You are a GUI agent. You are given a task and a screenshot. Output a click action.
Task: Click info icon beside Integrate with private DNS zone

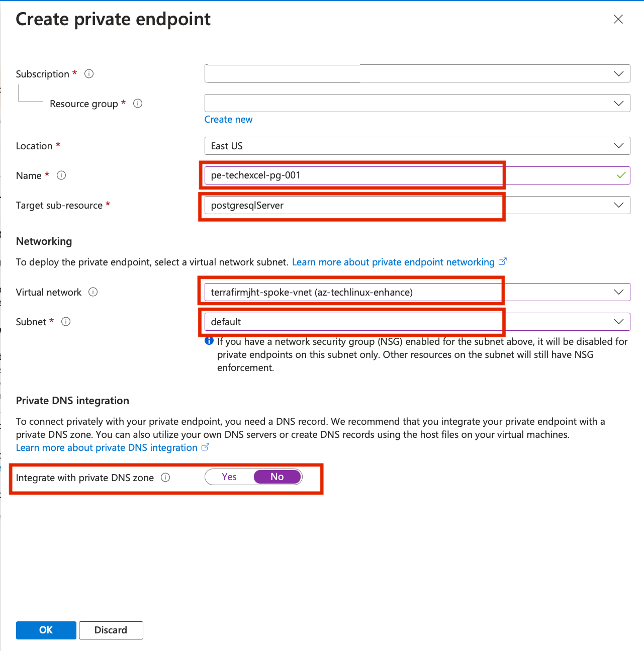(x=165, y=478)
